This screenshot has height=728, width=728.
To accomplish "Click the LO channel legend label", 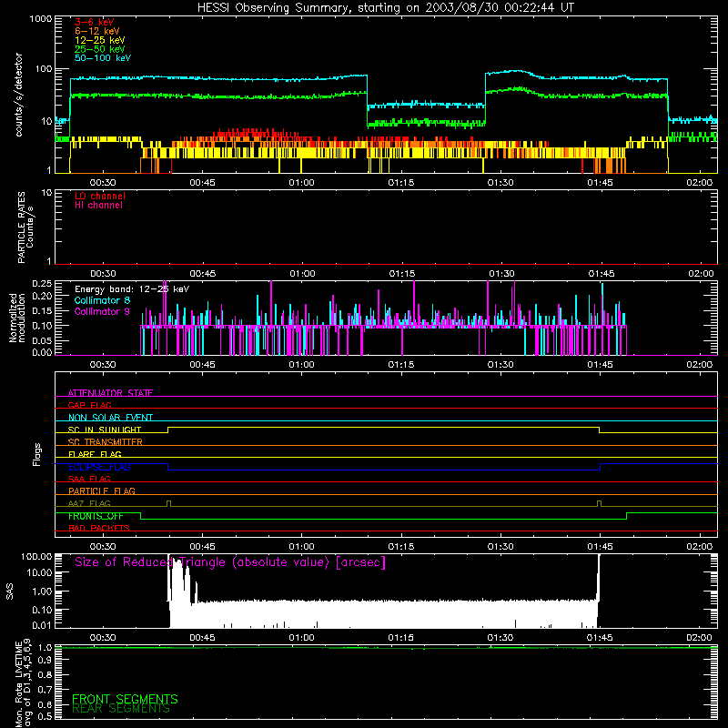I will click(x=100, y=196).
